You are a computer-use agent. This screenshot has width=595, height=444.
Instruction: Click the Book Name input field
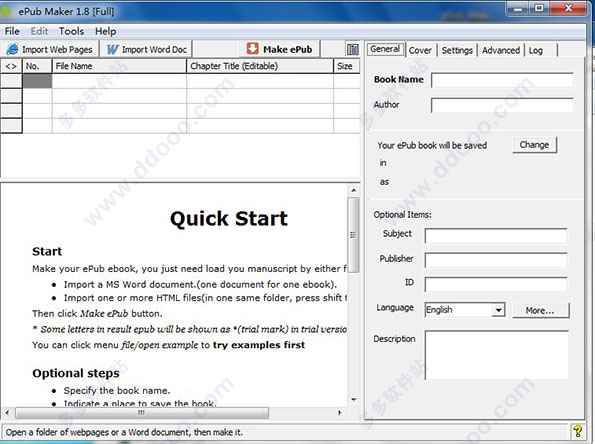[502, 80]
